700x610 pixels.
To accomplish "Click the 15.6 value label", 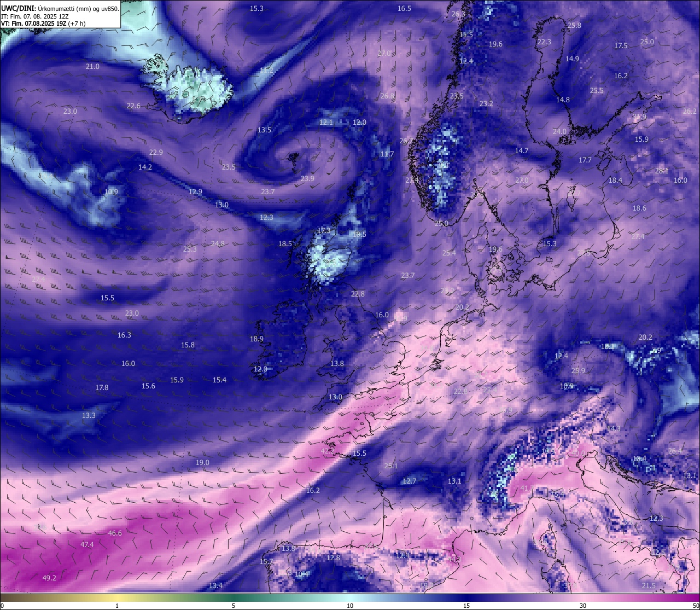I will 148,386.
